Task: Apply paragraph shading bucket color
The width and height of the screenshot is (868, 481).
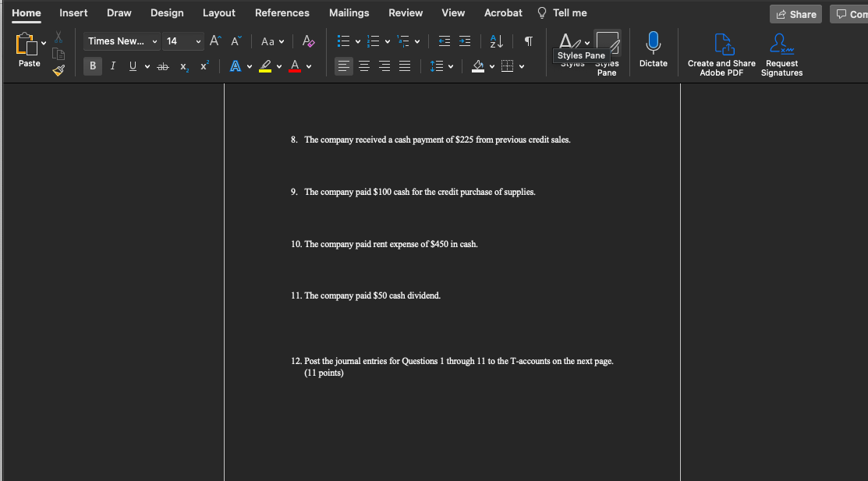Action: tap(478, 66)
